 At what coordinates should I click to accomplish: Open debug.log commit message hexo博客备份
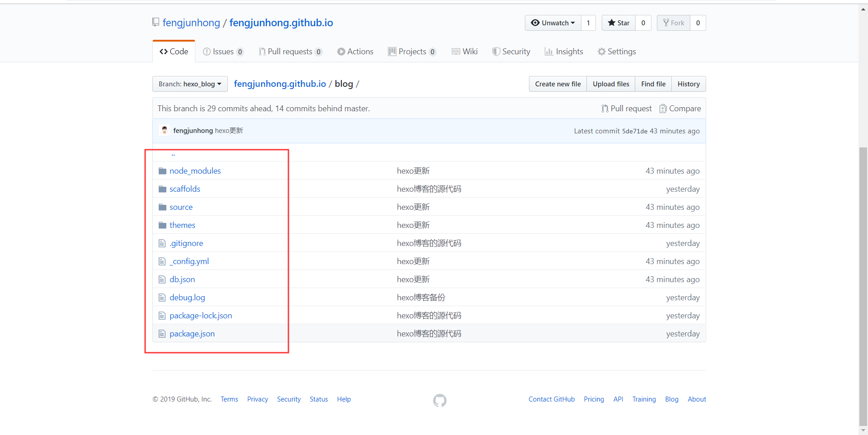(421, 298)
